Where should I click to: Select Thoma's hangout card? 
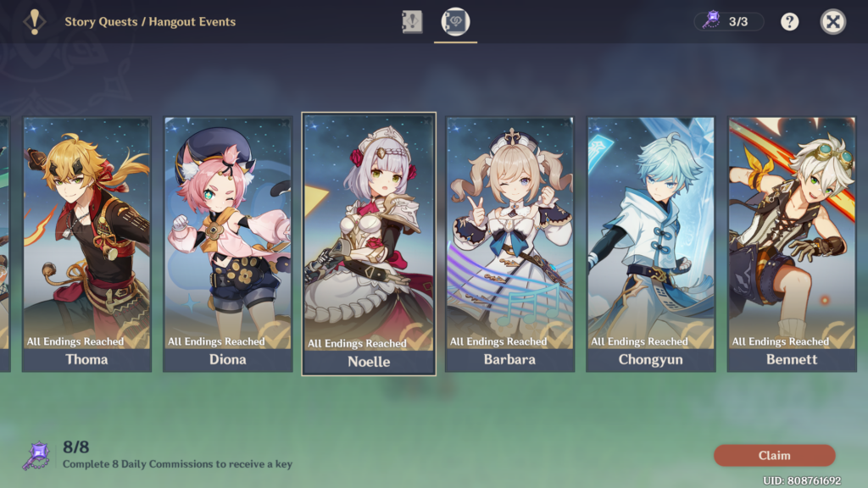pyautogui.click(x=87, y=244)
